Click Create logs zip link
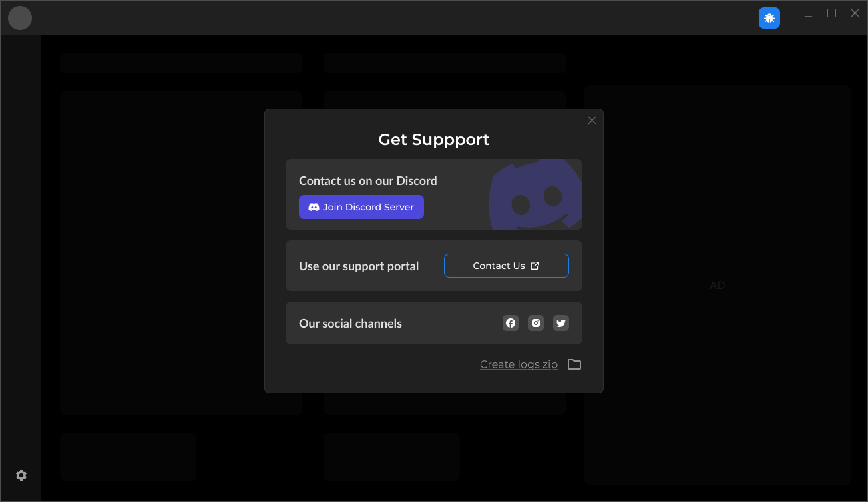The image size is (868, 502). [519, 364]
